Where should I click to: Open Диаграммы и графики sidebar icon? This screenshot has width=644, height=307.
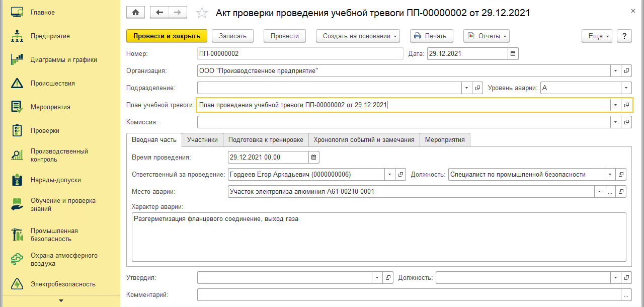coord(17,59)
